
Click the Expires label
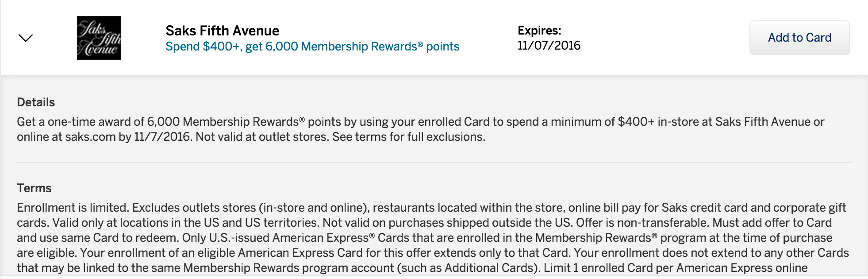coord(539,31)
